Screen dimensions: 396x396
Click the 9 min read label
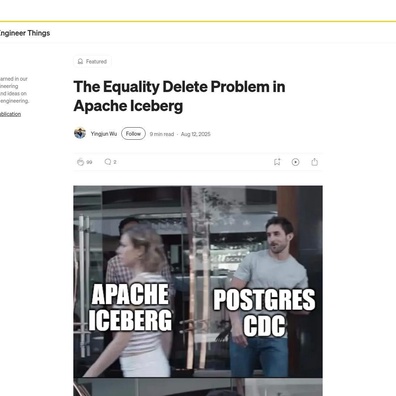[x=162, y=134]
